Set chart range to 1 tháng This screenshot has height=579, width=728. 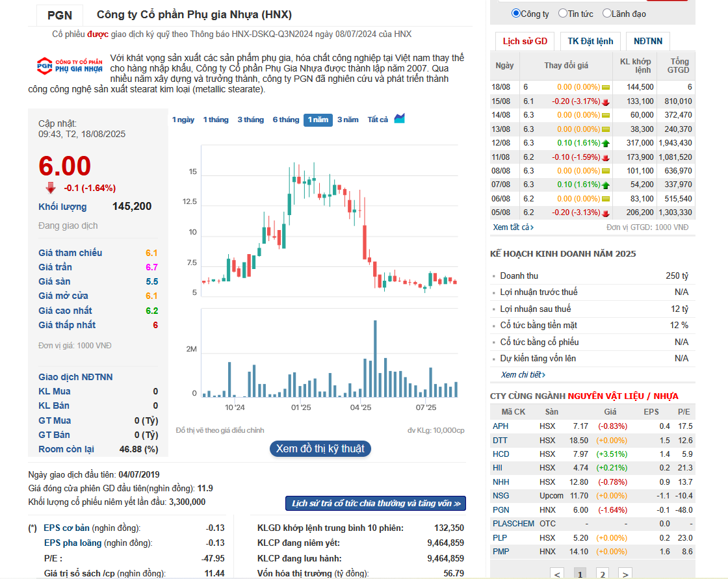pos(216,120)
